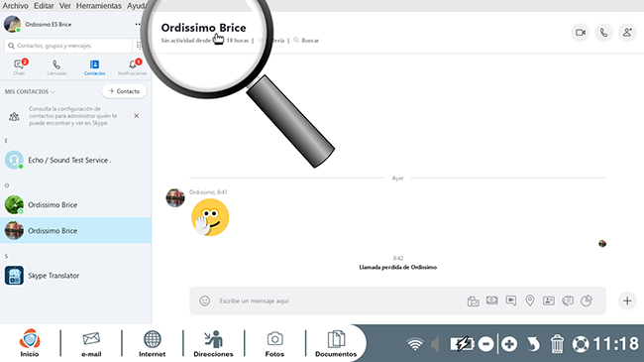
Task: Open the three-dots more menu by profile
Action: [138, 24]
